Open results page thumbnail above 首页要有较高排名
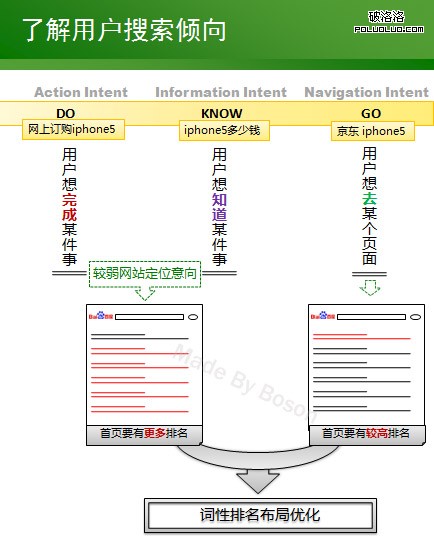This screenshot has width=434, height=544. (x=367, y=365)
